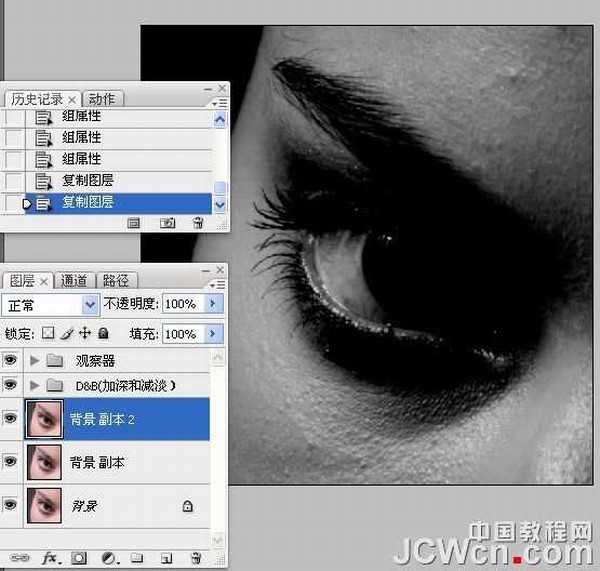Image resolution: width=600 pixels, height=571 pixels.
Task: Expand the D&B(加深和减淡) group
Action: [37, 385]
